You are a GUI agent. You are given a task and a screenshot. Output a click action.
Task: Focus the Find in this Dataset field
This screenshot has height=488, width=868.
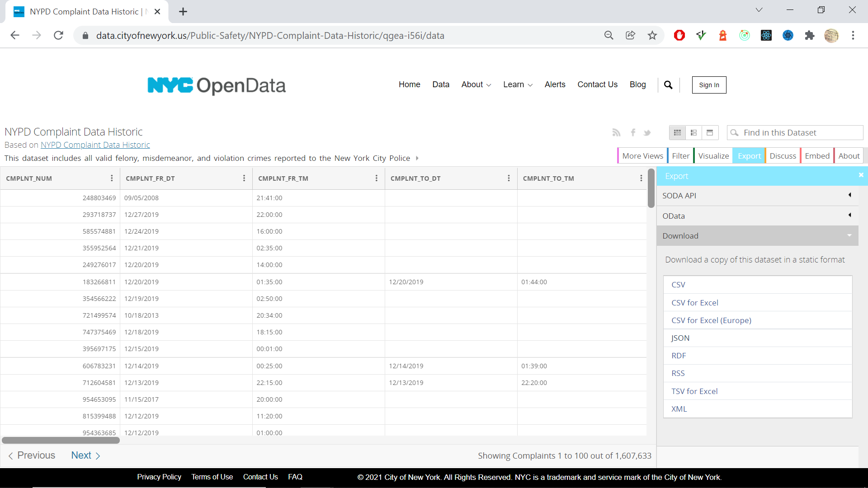(795, 132)
